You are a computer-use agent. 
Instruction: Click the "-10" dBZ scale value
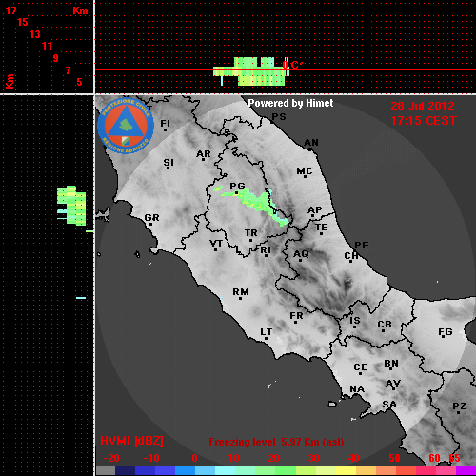(x=151, y=458)
